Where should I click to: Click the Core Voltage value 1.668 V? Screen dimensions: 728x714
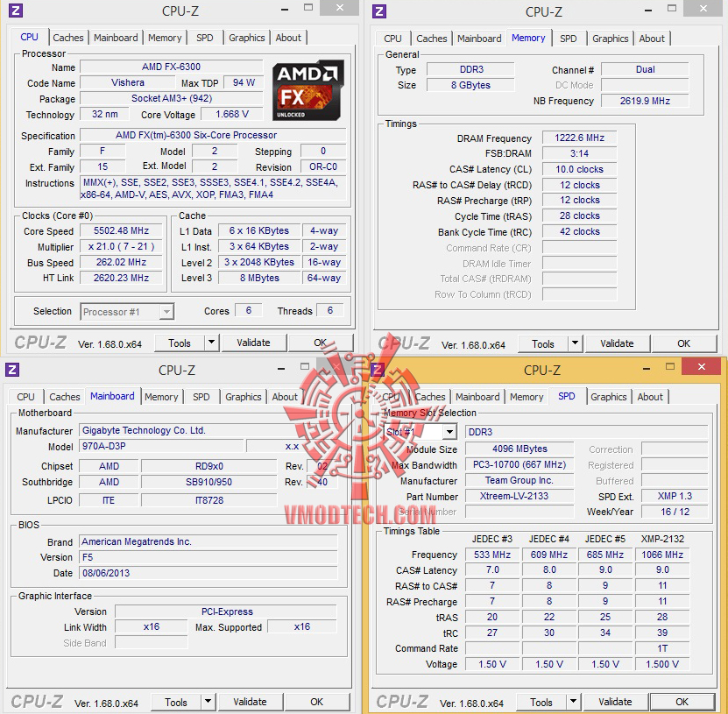tap(232, 114)
